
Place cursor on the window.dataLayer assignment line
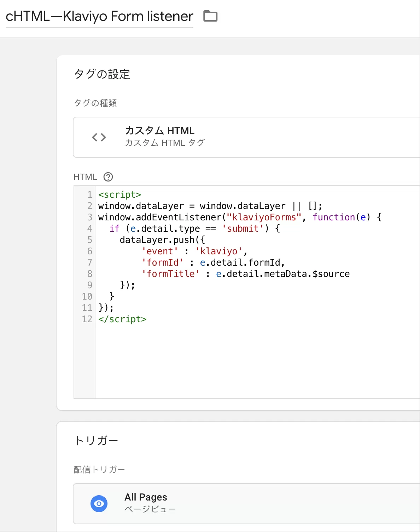(210, 206)
